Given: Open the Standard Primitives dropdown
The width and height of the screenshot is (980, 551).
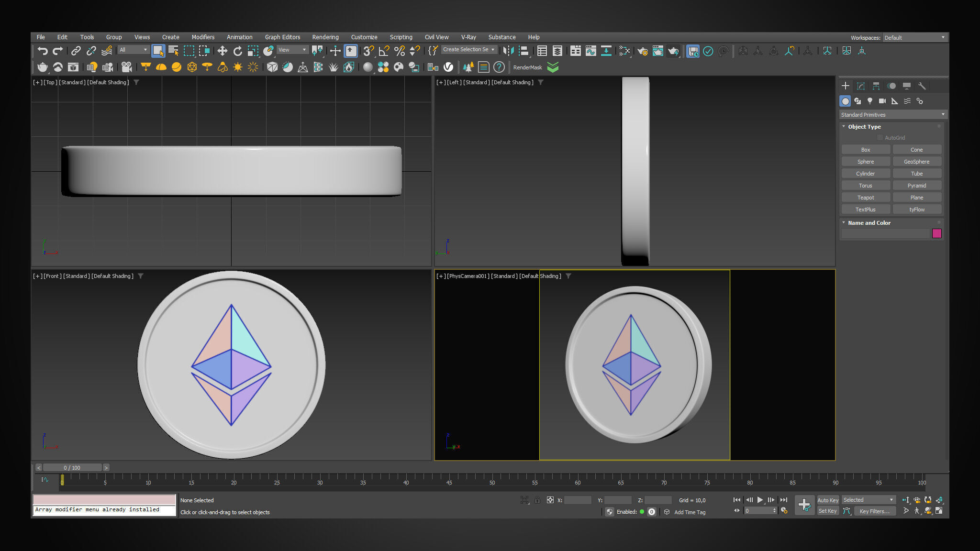Looking at the screenshot, I should 893,115.
